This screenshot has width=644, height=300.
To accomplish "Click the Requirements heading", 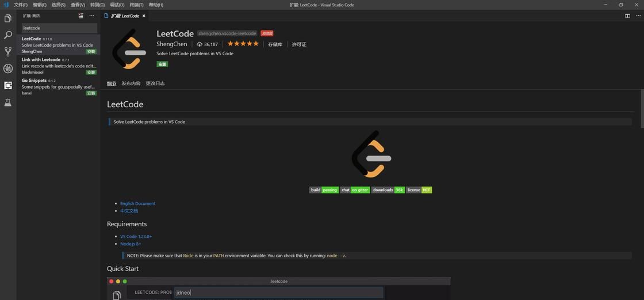I will click(126, 224).
